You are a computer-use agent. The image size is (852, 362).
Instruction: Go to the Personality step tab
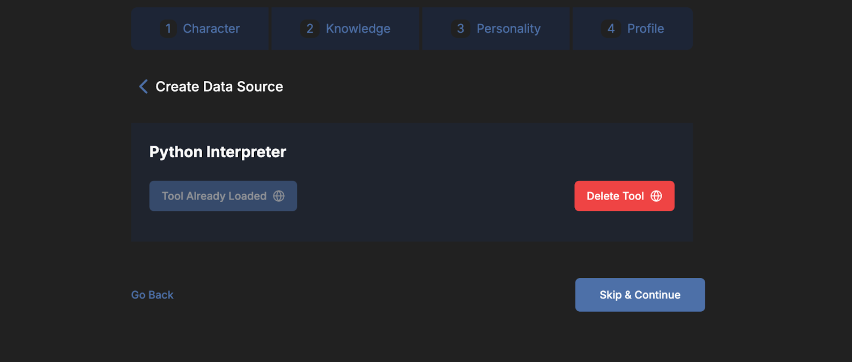[496, 29]
